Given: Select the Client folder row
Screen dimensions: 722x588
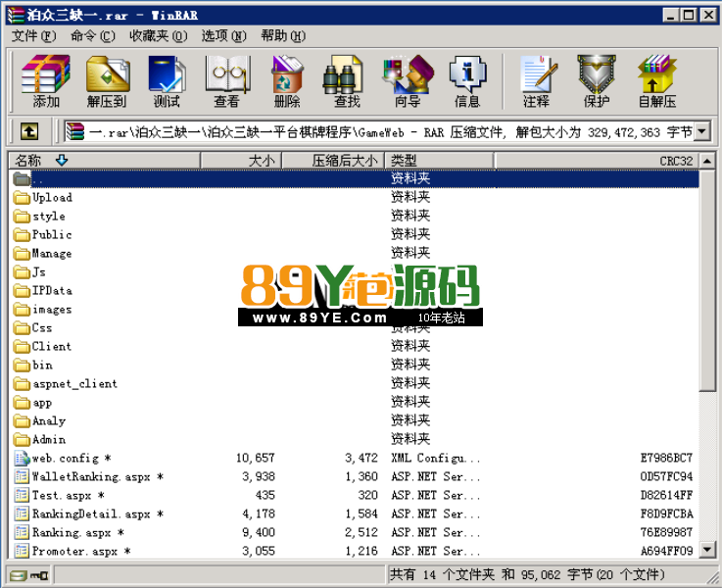Looking at the screenshot, I should pos(354,346).
